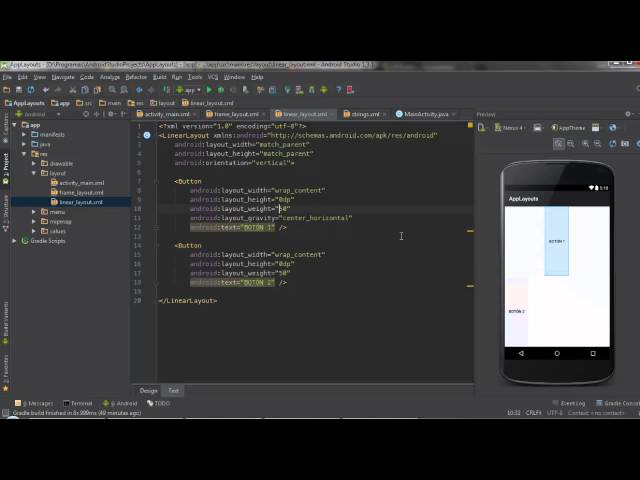Expand the mipmap folder
The width and height of the screenshot is (640, 480).
[34, 221]
